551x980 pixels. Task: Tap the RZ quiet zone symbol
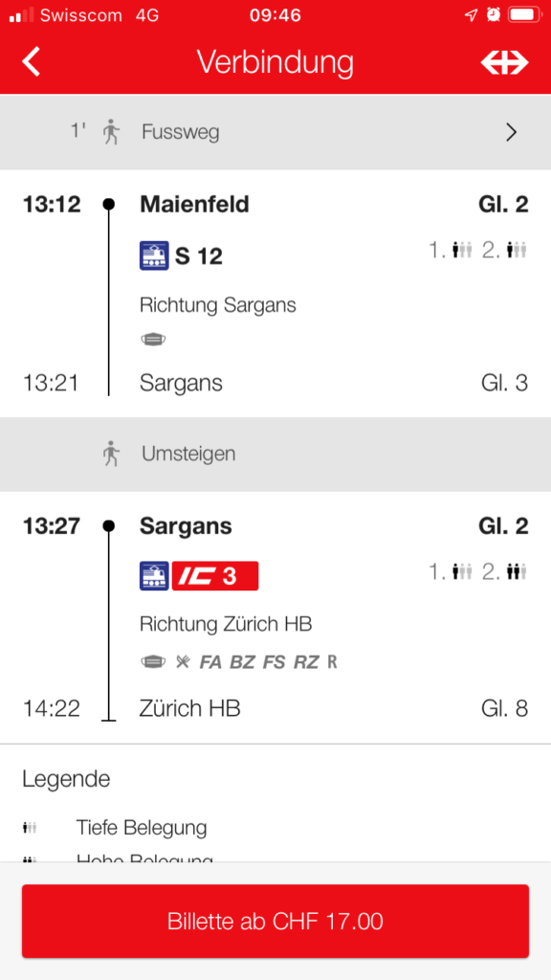coord(306,662)
